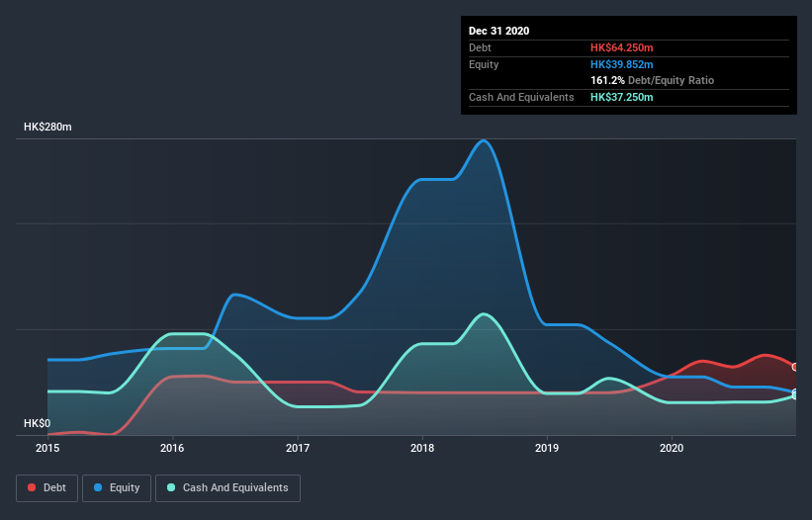Click the Equity label in tooltip
This screenshot has height=520, width=812.
tap(484, 64)
